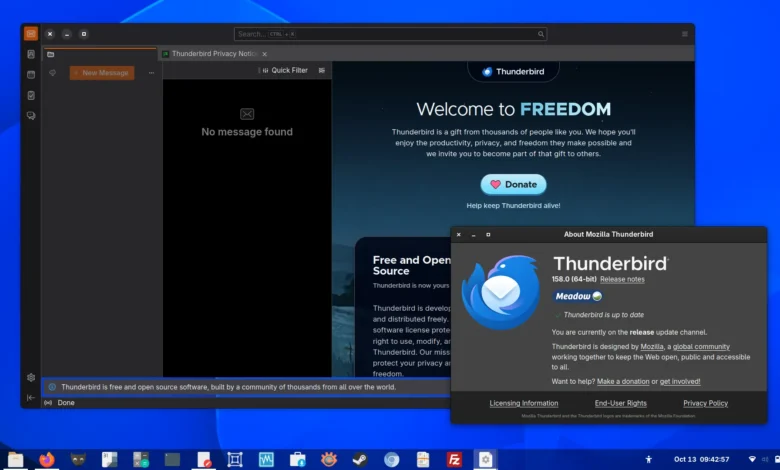
Task: Click the Get Messages cloud icon
Action: pyautogui.click(x=52, y=73)
